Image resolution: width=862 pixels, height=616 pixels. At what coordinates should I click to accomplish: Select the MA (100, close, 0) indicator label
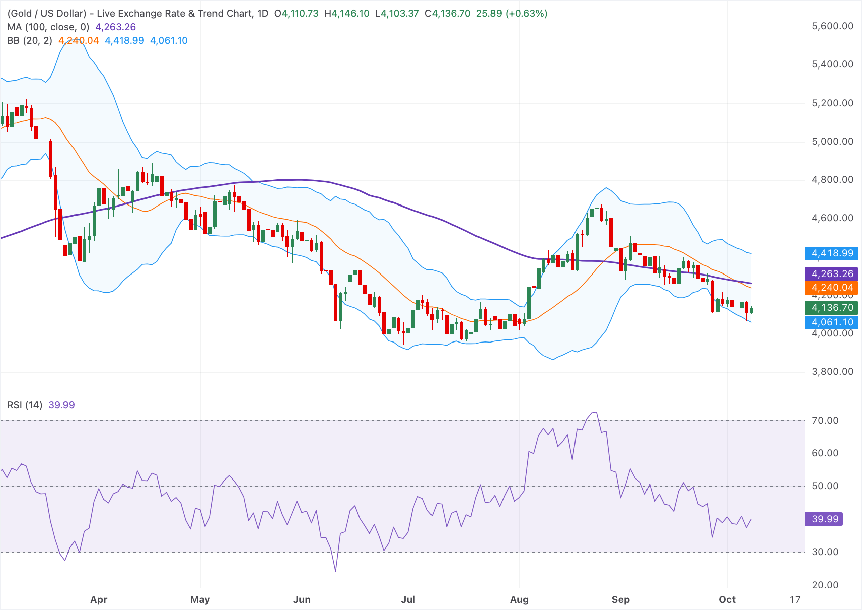click(x=48, y=27)
